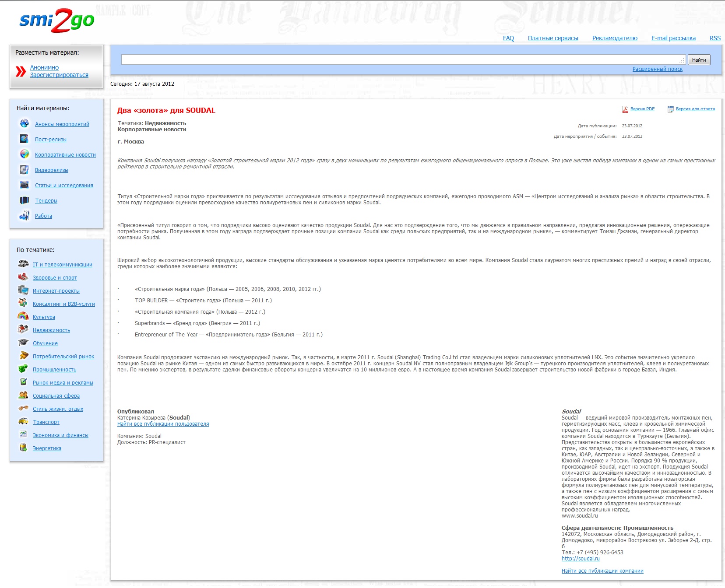Focus the search text field
This screenshot has width=725, height=588.
(403, 60)
